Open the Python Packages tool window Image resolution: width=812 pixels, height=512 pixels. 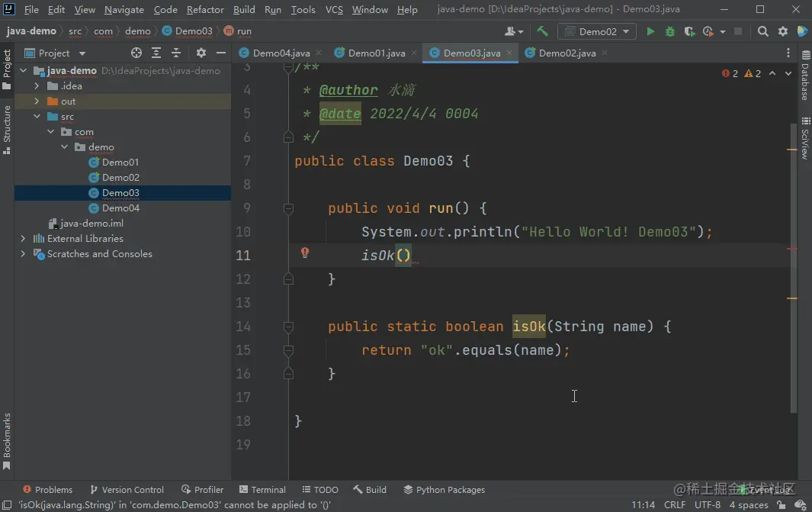click(445, 490)
